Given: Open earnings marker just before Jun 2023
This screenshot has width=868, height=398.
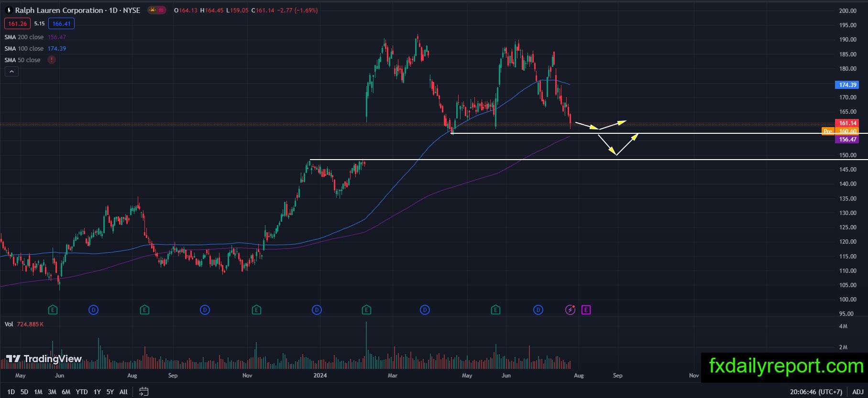Looking at the screenshot, I should point(53,310).
